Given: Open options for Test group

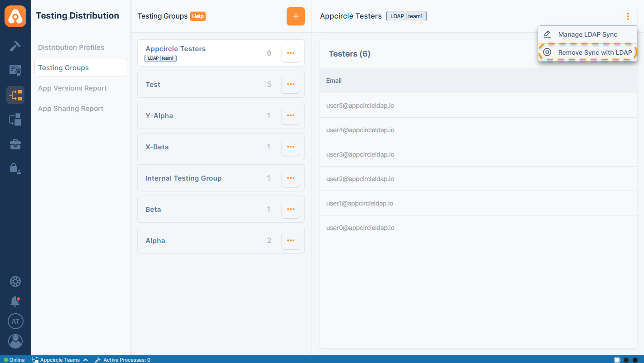Looking at the screenshot, I should pyautogui.click(x=291, y=84).
